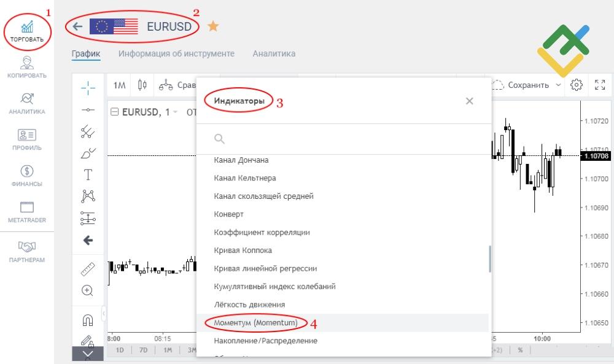
Task: Toggle percent scale on price axis
Action: (x=520, y=350)
